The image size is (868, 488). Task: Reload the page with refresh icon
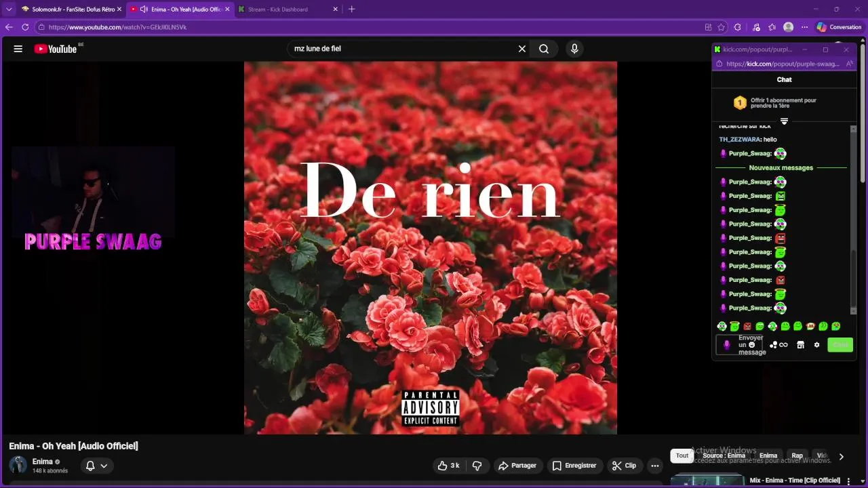(25, 27)
